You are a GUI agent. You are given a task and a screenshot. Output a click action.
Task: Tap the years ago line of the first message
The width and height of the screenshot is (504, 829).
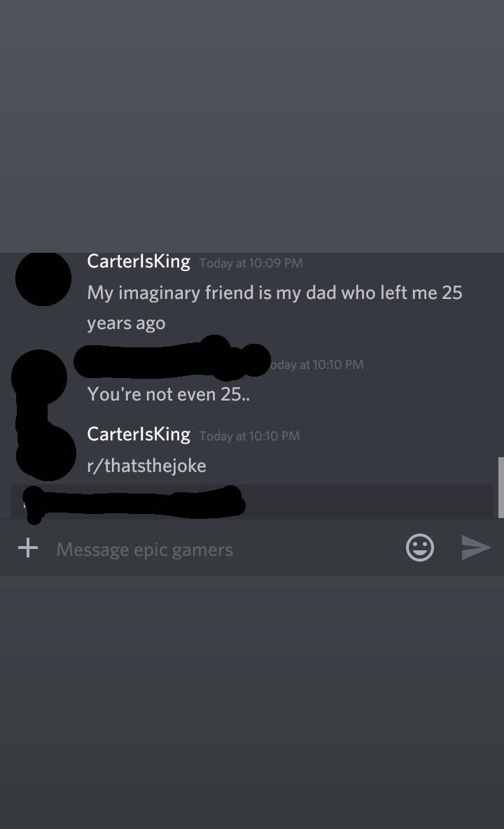(x=126, y=323)
